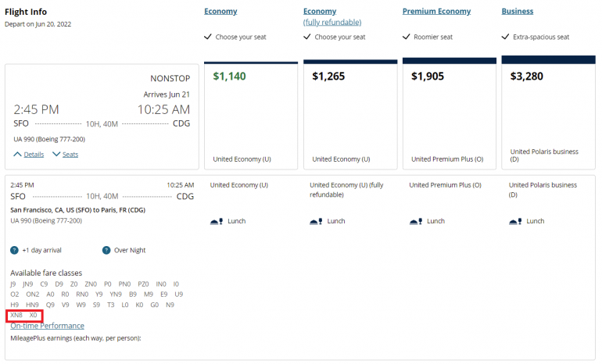Click the highlighted XN8 fare class
Viewport: 602px width, 364px height.
16,315
